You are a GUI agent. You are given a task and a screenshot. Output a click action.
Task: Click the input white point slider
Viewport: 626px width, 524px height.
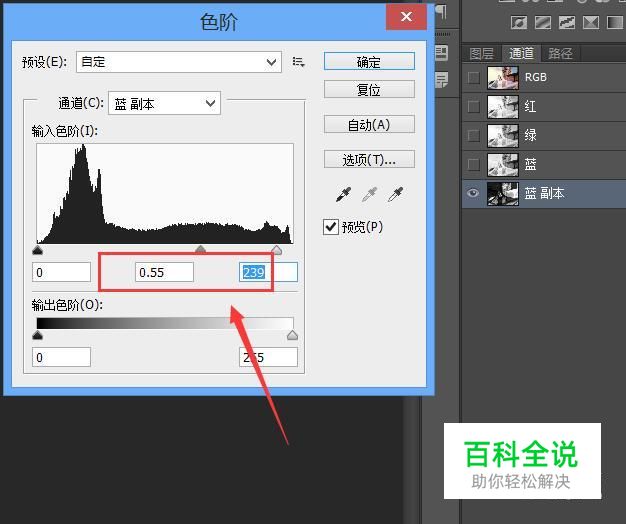(276, 250)
